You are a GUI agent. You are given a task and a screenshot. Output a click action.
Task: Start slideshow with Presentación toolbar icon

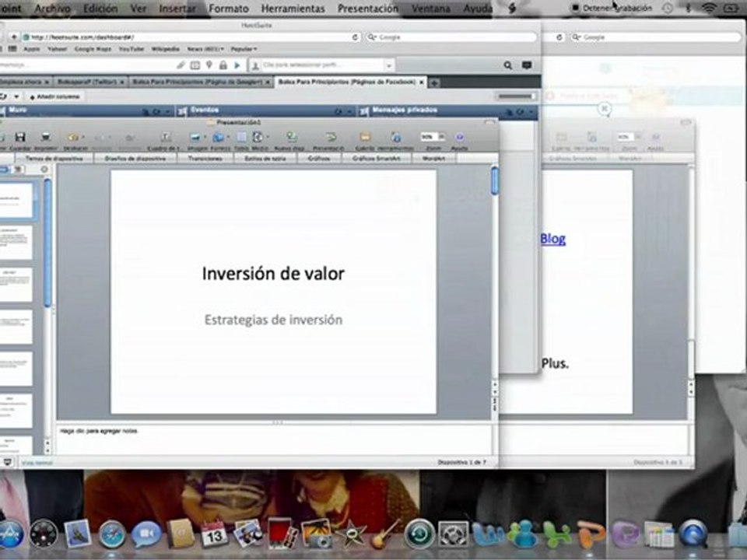click(x=330, y=137)
